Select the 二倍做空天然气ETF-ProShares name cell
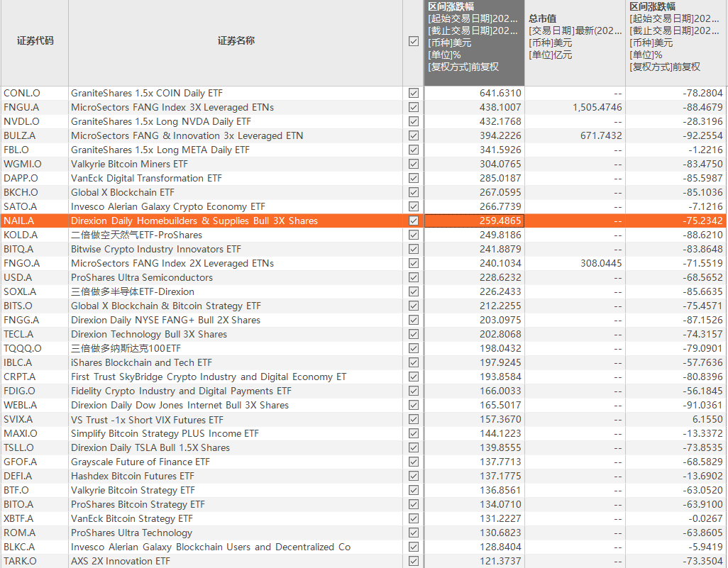Screen dimensions: 728x568 point(136,235)
